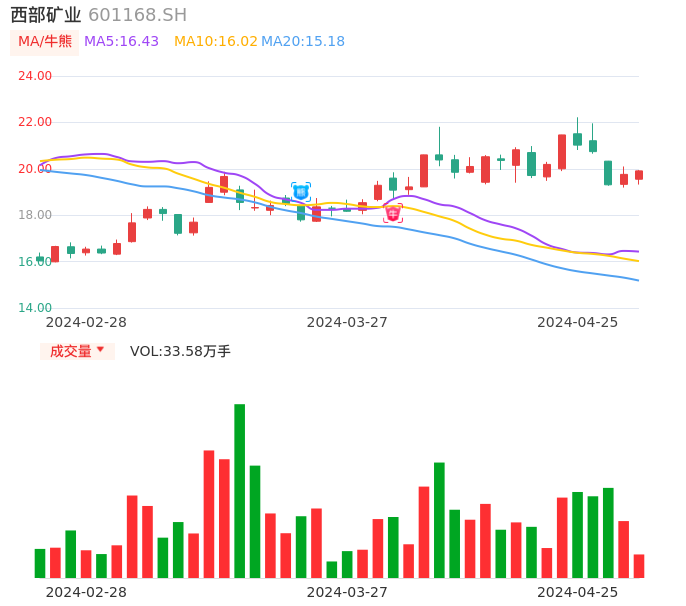This screenshot has width=686, height=606.
Task: Click the blue bear signal marker on chart
Action: click(301, 191)
